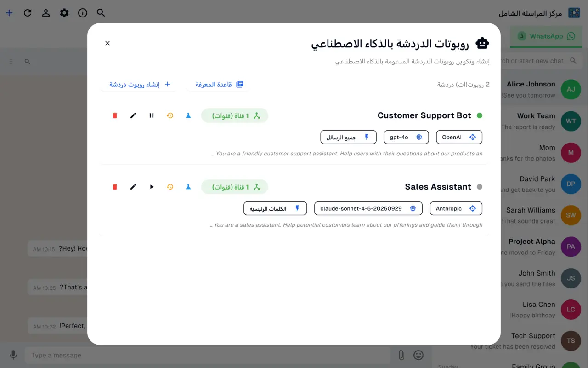Switch to the WhatsApp tab

[x=546, y=36]
